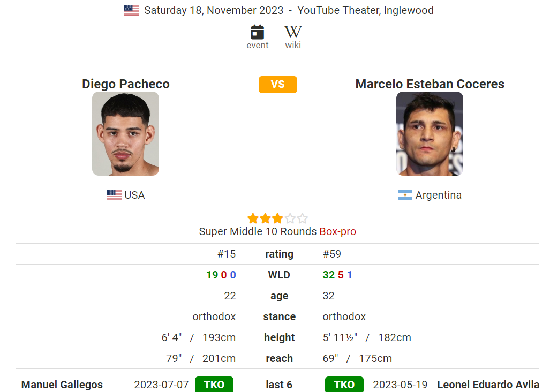Screen dimensions: 550x392
Task: Click Diego Pacheco's portrait photo
Action: pyautogui.click(x=125, y=133)
